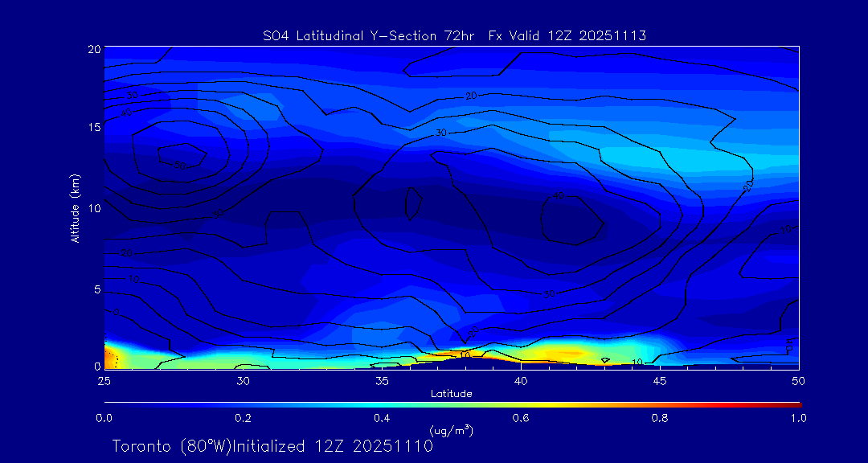868x463 pixels.
Task: Click the "40" contour label near 10 km altitude
Action: pos(558,195)
